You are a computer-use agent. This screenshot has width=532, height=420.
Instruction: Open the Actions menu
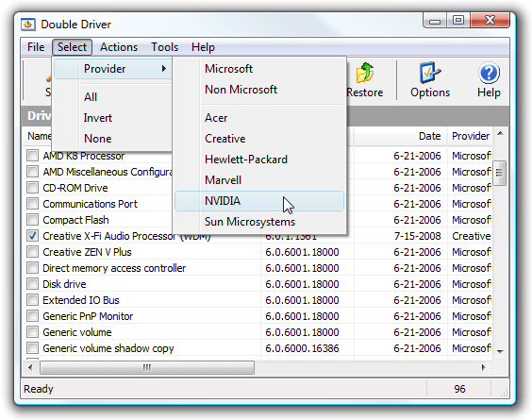[119, 47]
